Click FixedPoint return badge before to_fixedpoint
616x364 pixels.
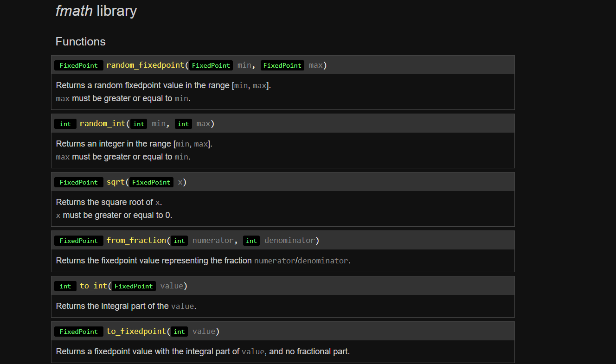(x=79, y=332)
